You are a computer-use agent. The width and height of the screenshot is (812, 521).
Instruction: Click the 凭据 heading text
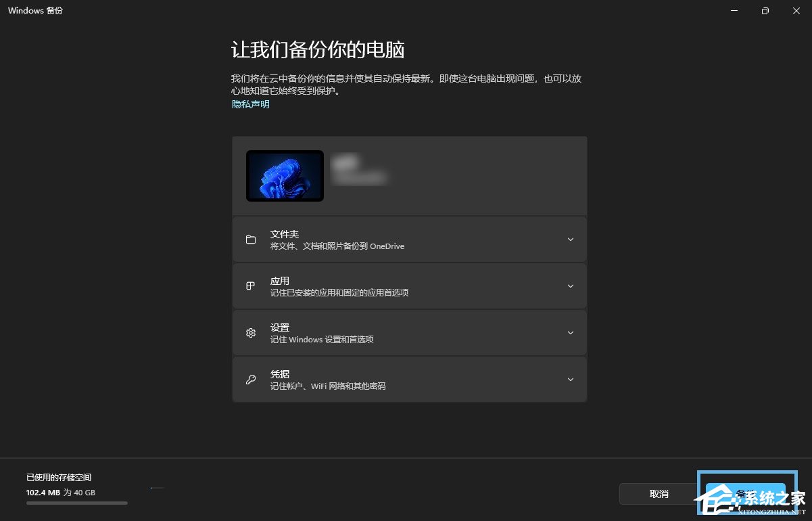click(280, 374)
